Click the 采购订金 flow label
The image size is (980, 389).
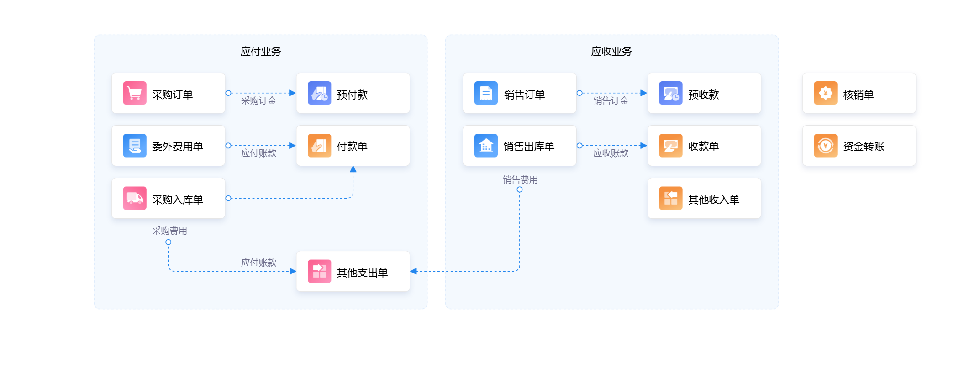click(x=259, y=101)
